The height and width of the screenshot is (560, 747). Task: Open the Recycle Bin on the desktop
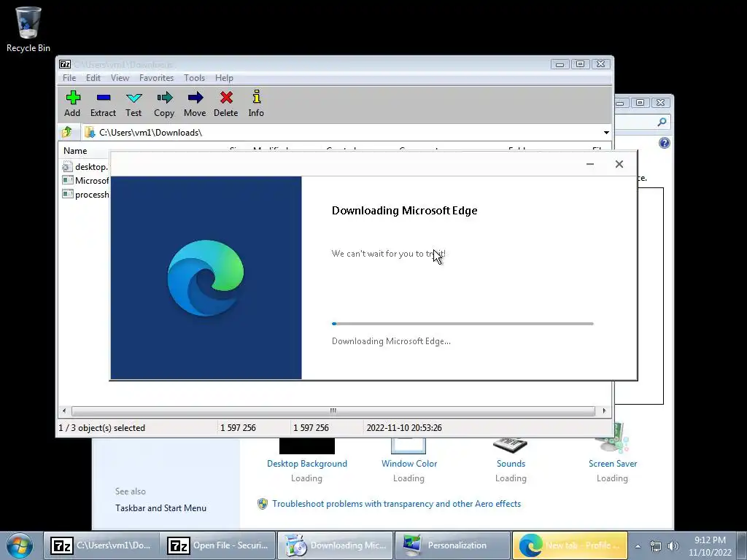[x=28, y=29]
